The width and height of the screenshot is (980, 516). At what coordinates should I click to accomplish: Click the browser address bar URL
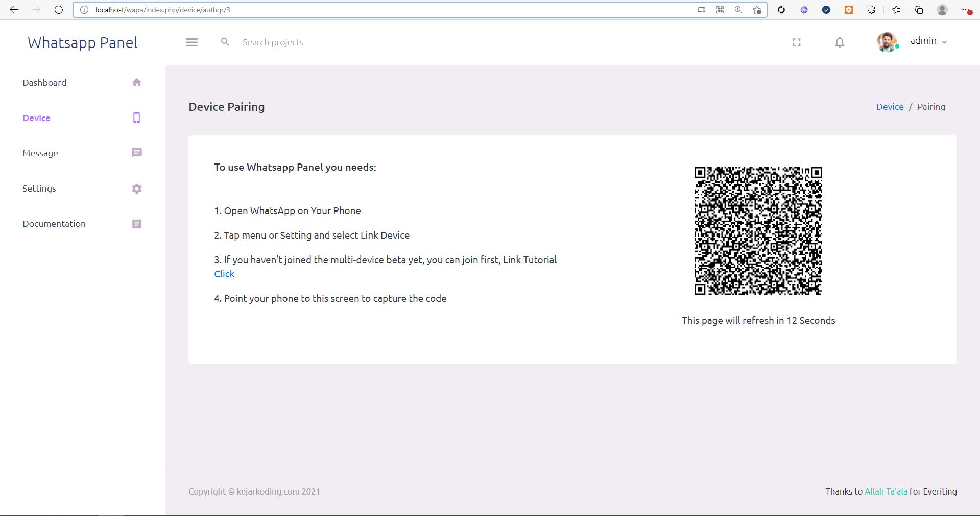tap(357, 10)
